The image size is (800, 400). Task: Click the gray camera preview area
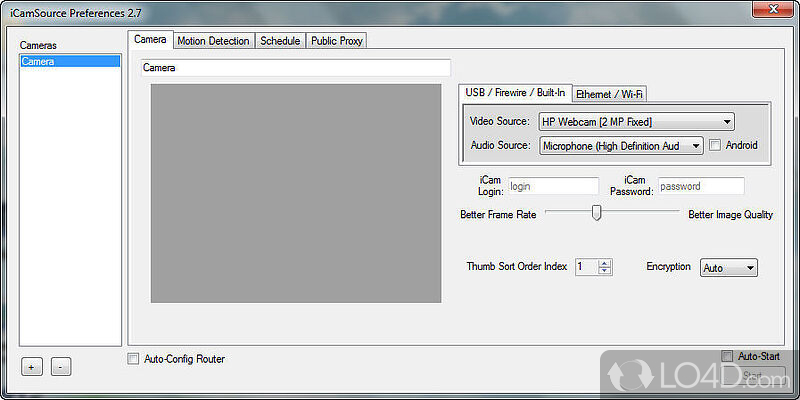296,193
